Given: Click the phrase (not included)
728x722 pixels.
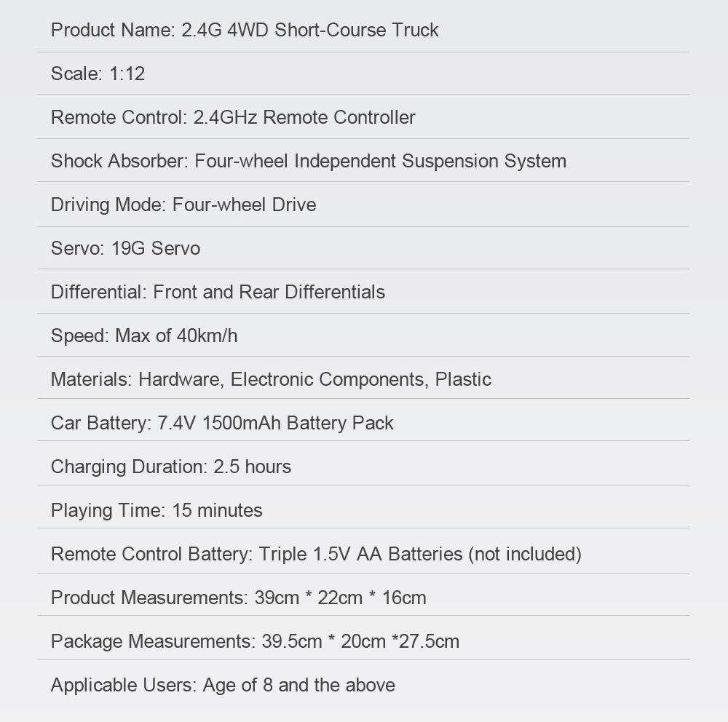Looking at the screenshot, I should 525,554.
